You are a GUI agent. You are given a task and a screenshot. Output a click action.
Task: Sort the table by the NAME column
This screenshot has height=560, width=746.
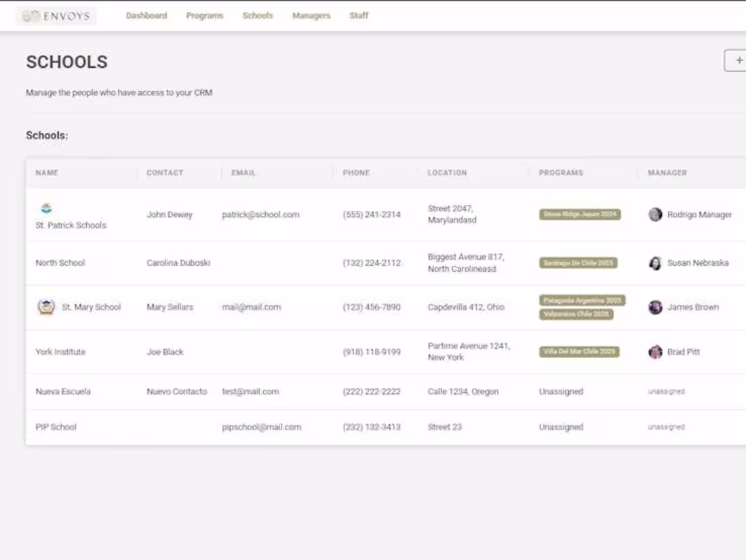(47, 172)
